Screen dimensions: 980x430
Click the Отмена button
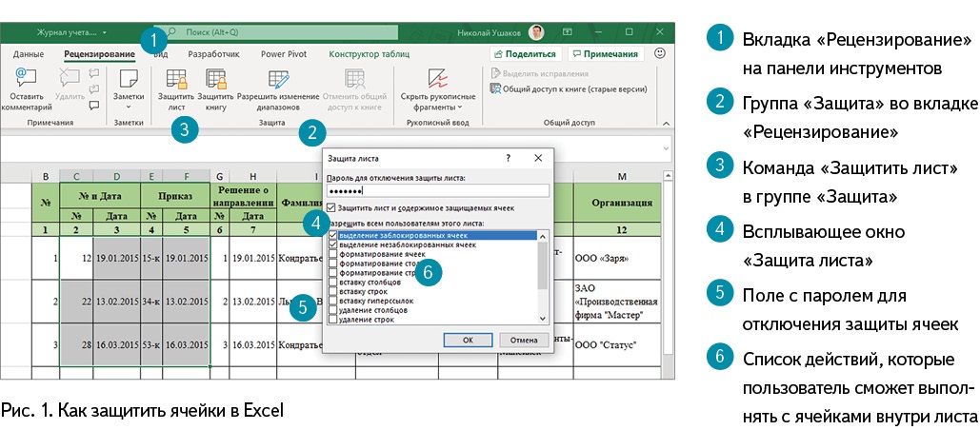(524, 340)
